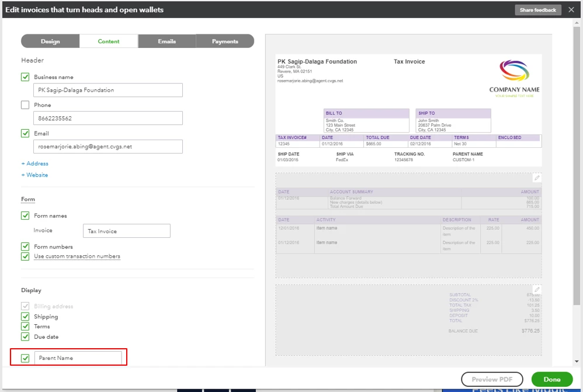The width and height of the screenshot is (583, 392).
Task: Click the Invoice form name field
Action: tap(126, 231)
